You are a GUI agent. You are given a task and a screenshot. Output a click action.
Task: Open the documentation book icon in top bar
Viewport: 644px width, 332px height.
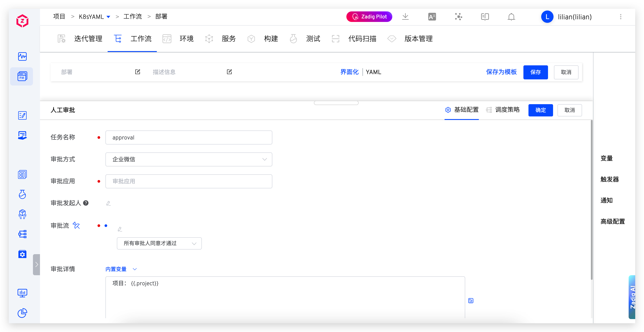click(485, 17)
